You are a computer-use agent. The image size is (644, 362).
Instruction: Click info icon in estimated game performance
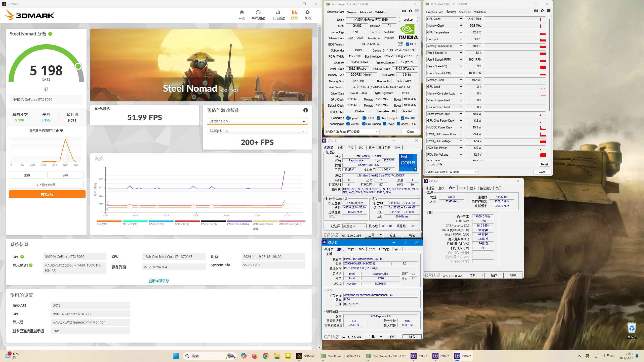click(305, 110)
